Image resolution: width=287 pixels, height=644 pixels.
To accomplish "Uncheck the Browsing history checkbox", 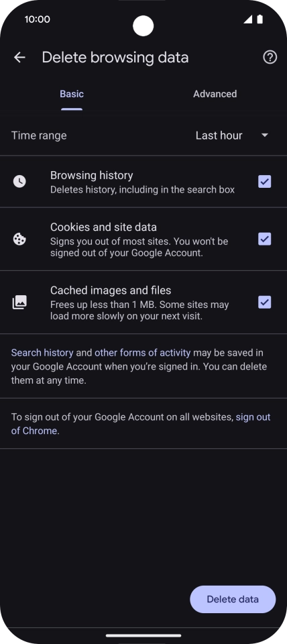I will point(264,181).
